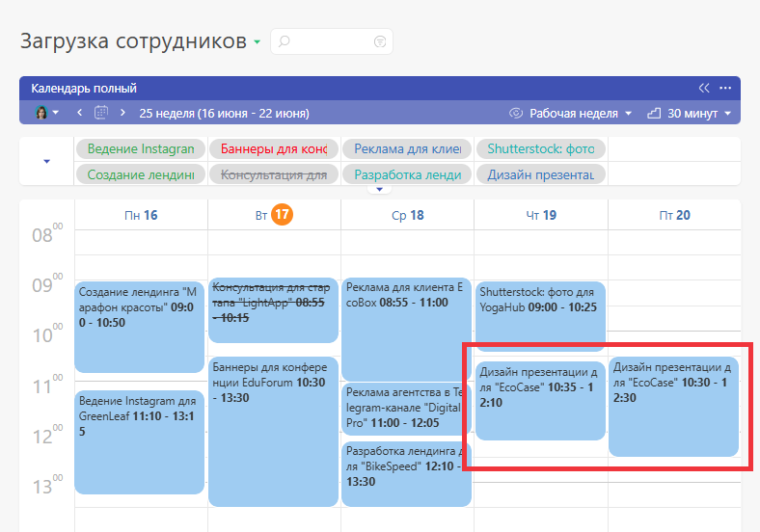Open the Разработка лендинга all-day chip

tap(407, 174)
